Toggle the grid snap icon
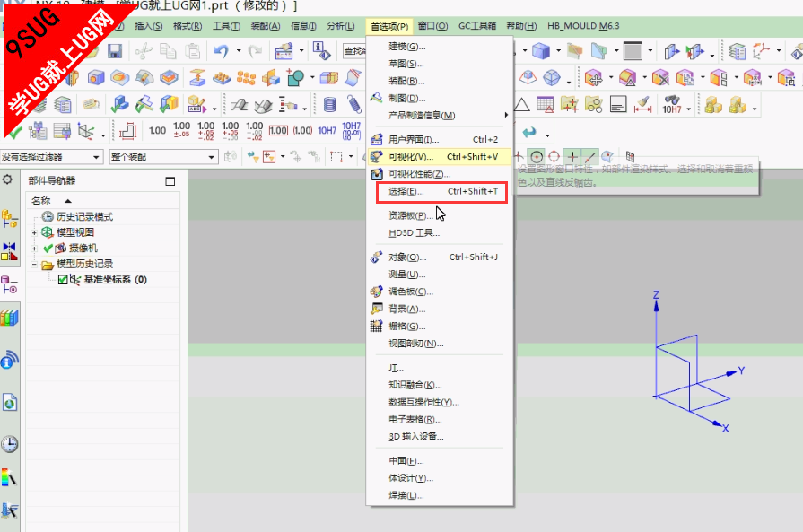 tap(631, 156)
